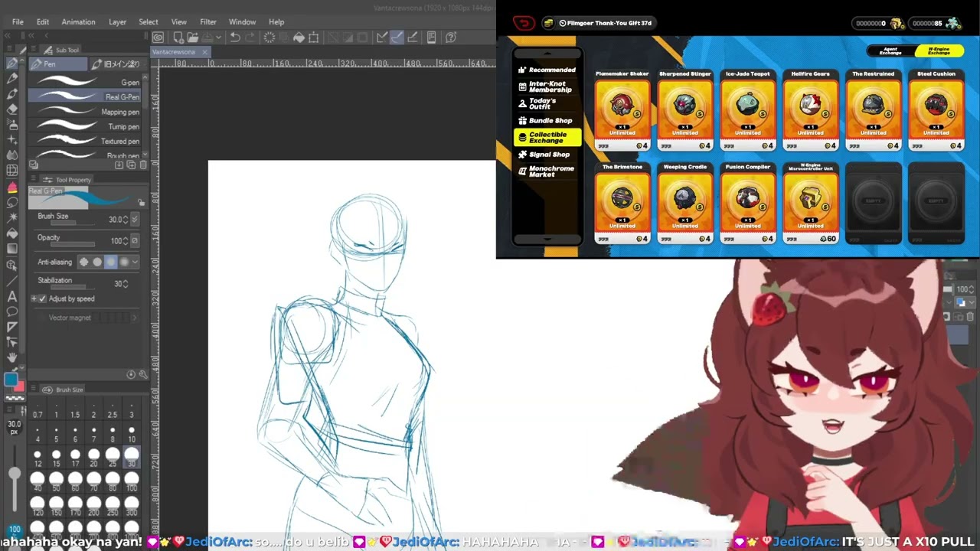This screenshot has height=551, width=980.
Task: Click the game's red back arrow button
Action: pos(524,23)
